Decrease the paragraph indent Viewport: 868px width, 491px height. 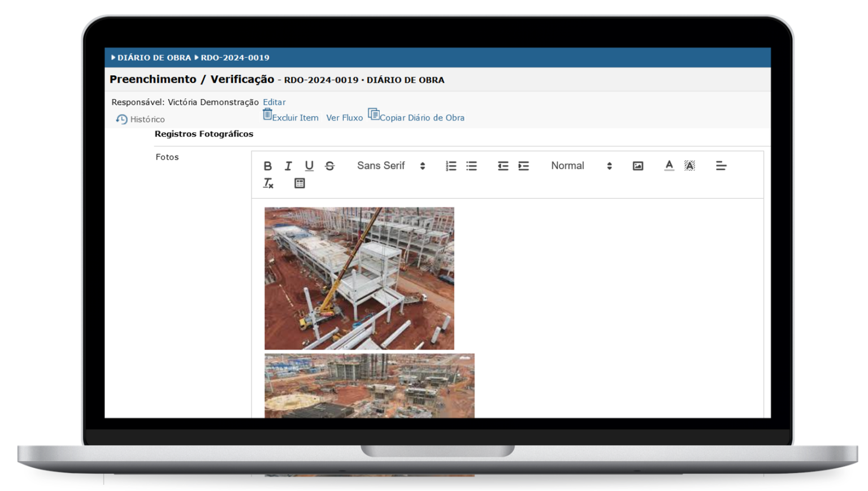(503, 166)
